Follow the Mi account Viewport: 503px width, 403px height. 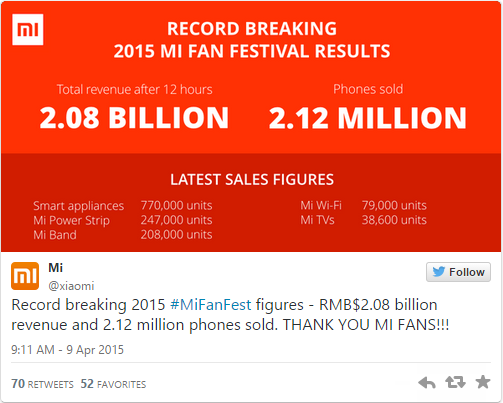click(x=458, y=272)
